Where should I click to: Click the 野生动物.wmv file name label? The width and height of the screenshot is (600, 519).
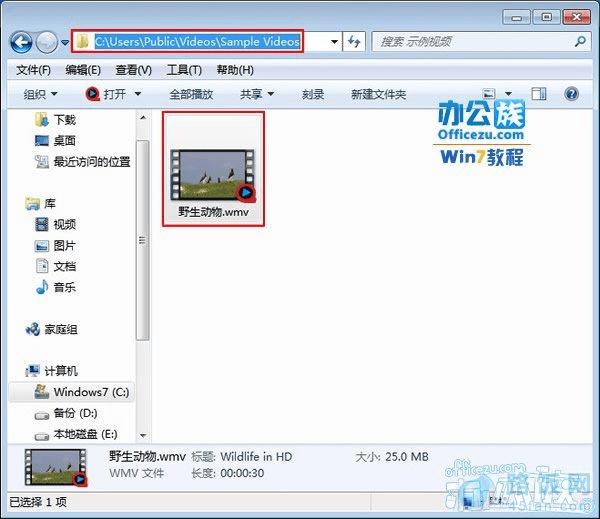click(x=214, y=212)
